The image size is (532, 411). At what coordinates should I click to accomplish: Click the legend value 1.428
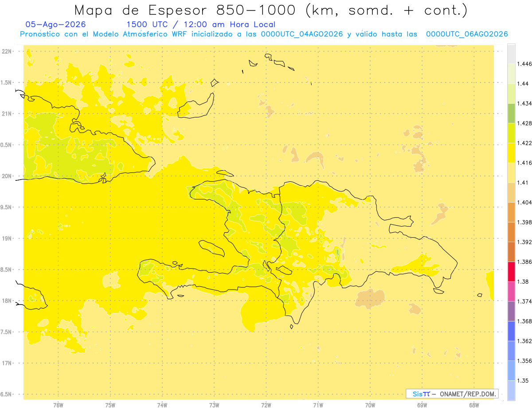524,123
